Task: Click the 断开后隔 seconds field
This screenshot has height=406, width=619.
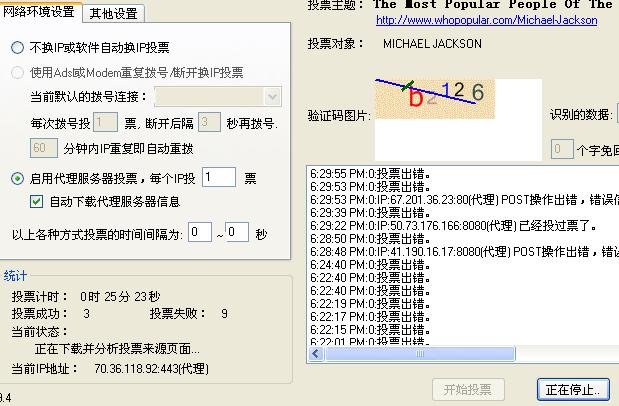Action: [208, 123]
